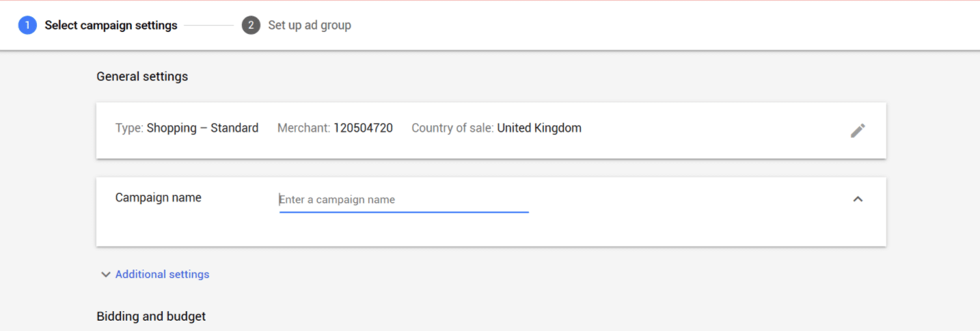The width and height of the screenshot is (980, 331).
Task: Go to Select campaign settings step
Action: tap(111, 25)
